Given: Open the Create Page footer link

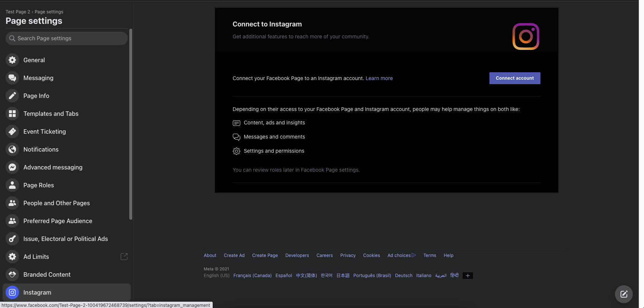Looking at the screenshot, I should coord(265,255).
